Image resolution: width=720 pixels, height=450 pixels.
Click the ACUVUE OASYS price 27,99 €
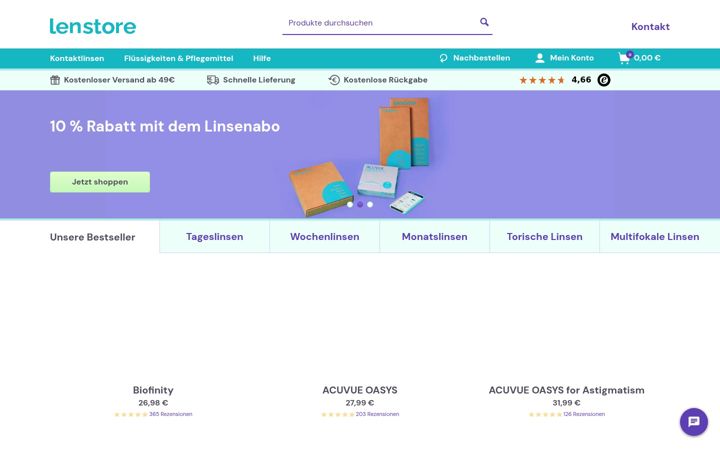click(x=360, y=403)
